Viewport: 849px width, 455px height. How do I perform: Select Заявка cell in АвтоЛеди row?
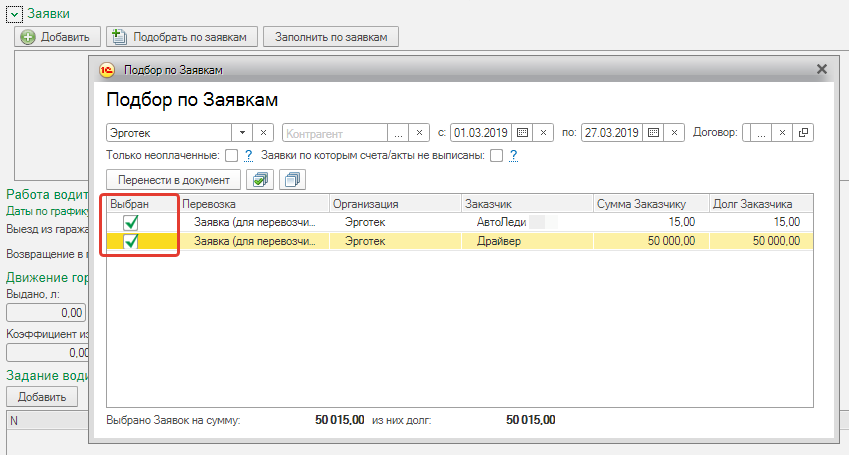click(254, 222)
